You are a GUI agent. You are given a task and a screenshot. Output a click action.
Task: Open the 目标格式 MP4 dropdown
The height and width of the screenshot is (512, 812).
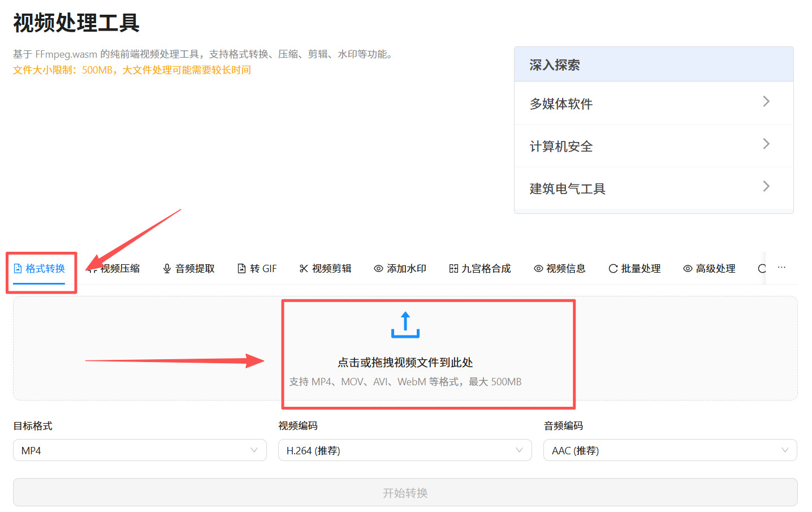(x=140, y=450)
